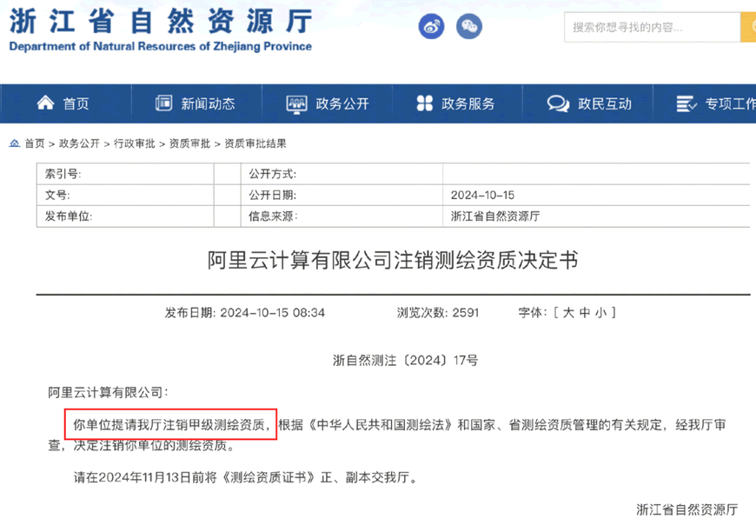Click the grid icon beside 政务服务
The image size is (756, 532).
pos(425,103)
